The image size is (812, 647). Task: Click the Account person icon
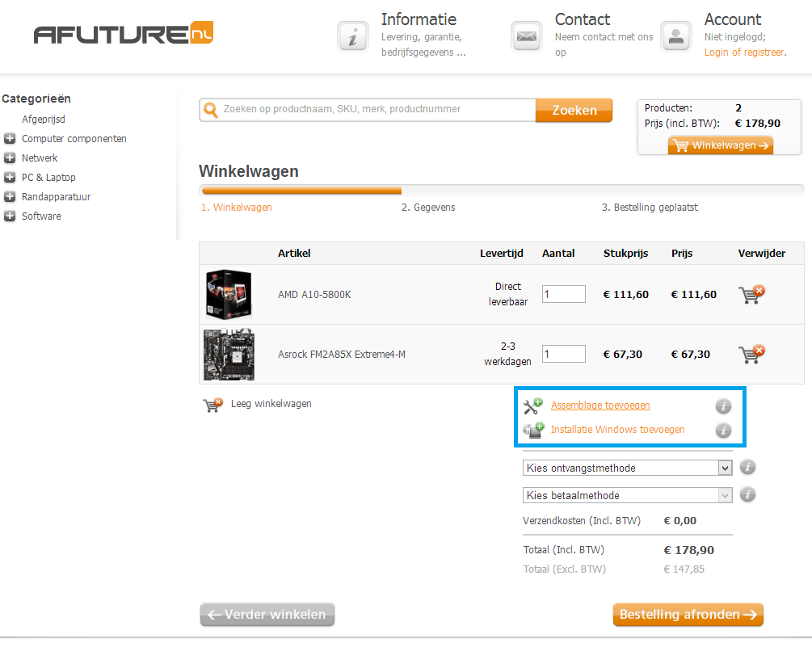tap(675, 36)
